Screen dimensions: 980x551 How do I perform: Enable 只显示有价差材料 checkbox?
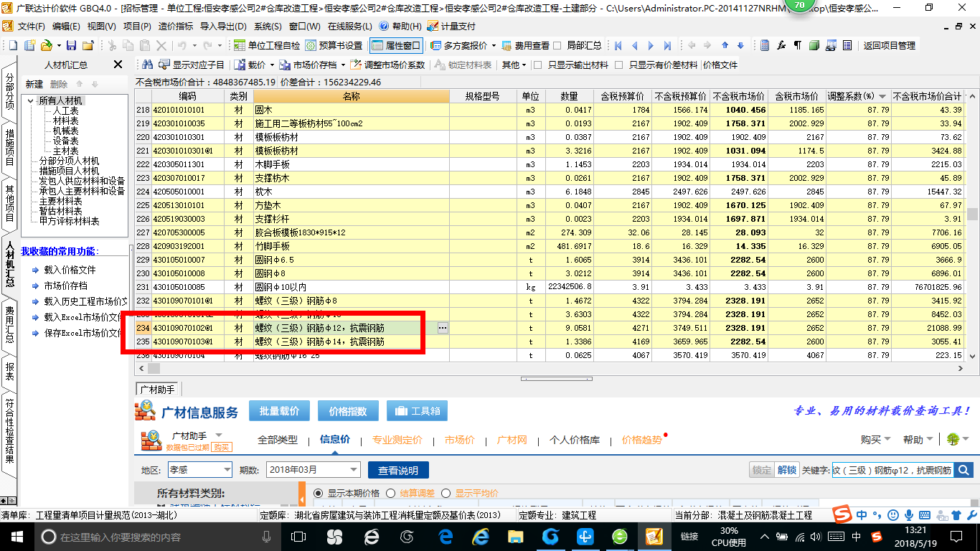click(618, 65)
